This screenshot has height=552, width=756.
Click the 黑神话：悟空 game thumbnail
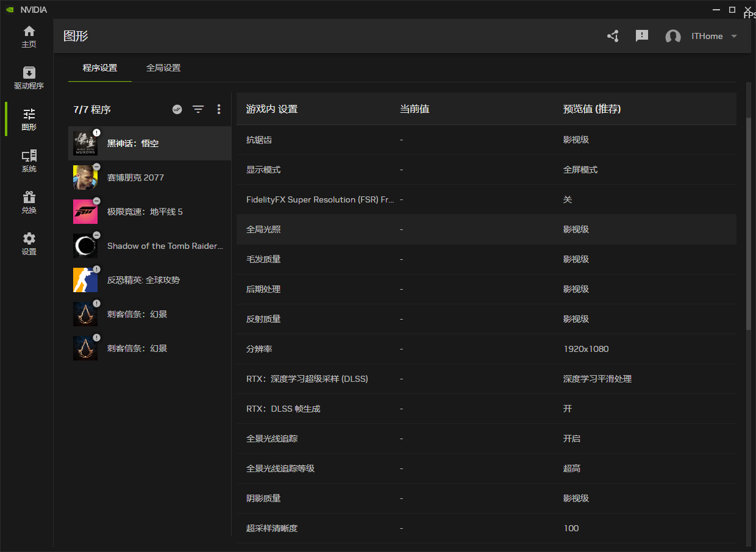pyautogui.click(x=85, y=143)
